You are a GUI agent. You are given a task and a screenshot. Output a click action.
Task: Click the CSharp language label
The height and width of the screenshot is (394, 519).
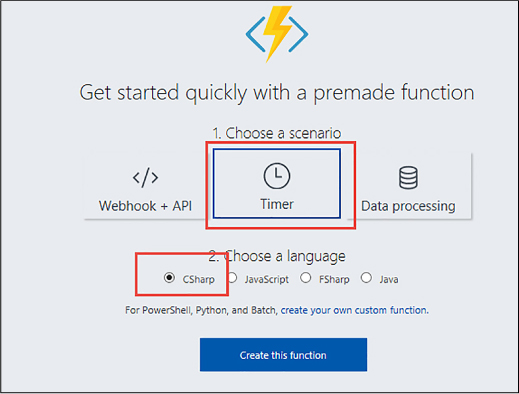pos(198,279)
